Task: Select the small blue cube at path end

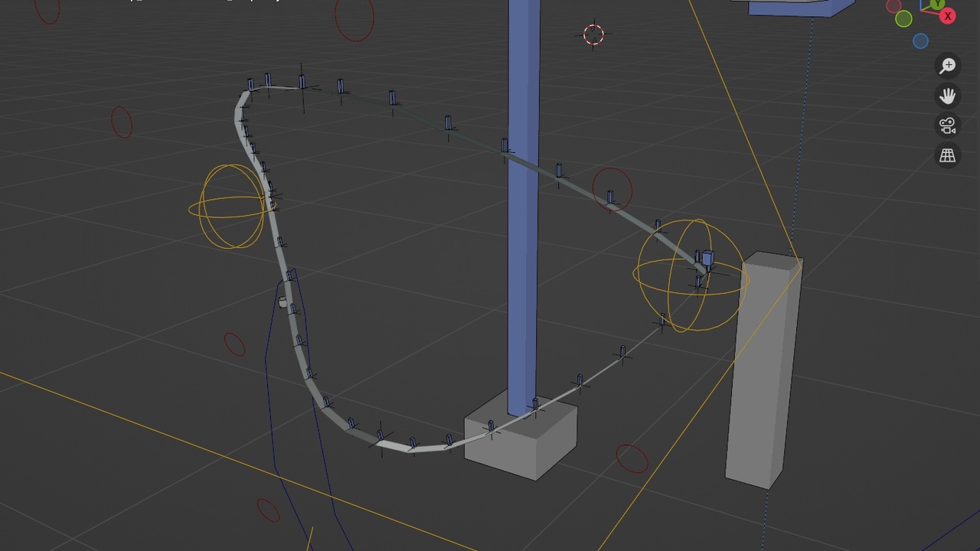Action: (x=707, y=259)
